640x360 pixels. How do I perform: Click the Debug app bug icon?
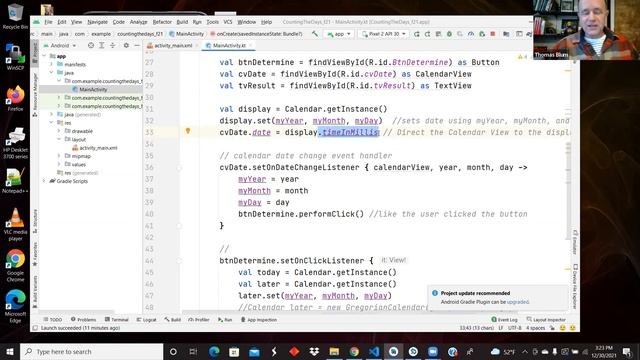coord(449,34)
